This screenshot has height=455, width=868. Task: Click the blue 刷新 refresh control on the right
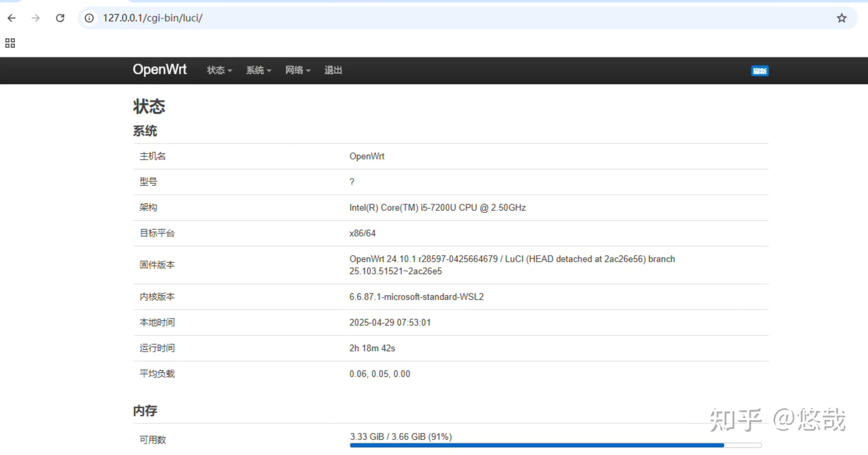tap(760, 71)
